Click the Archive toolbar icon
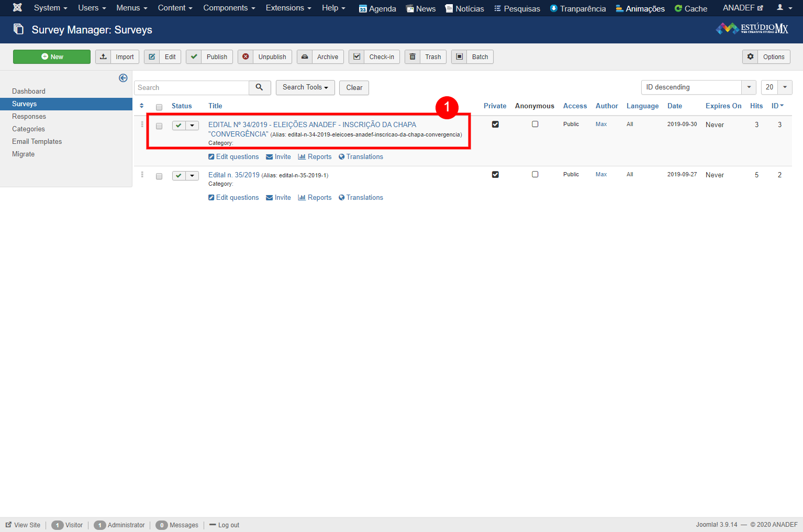Image resolution: width=803 pixels, height=532 pixels. (305, 56)
